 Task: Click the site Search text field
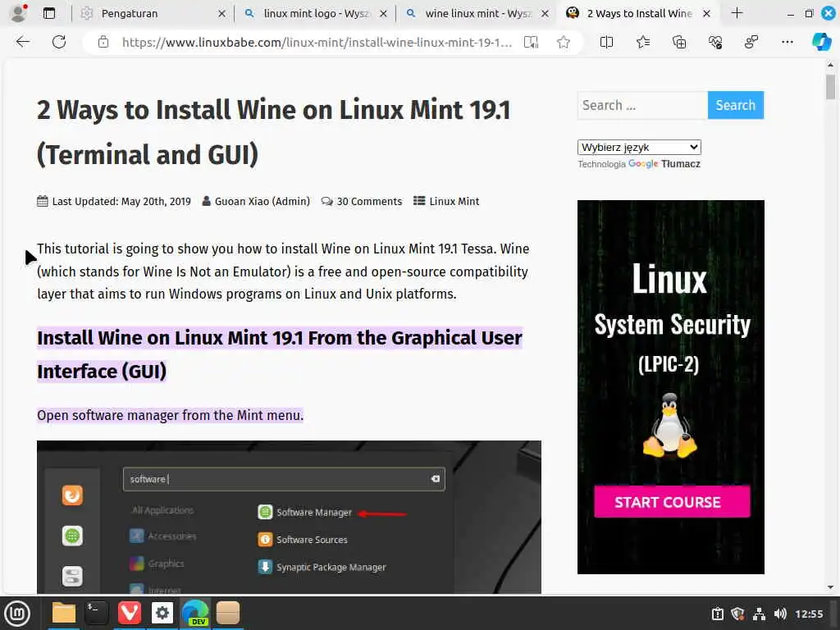tap(642, 105)
